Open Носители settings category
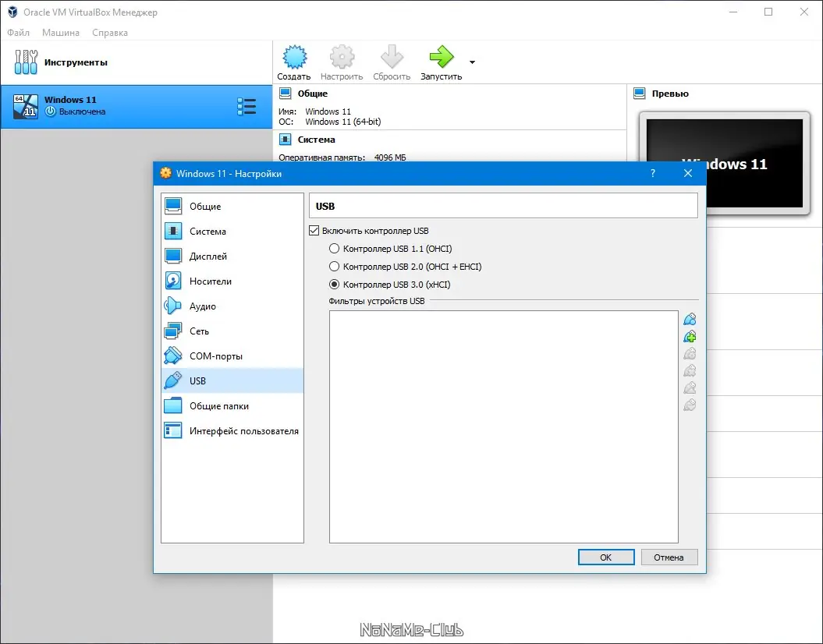Screen dimensions: 823x644 point(232,281)
